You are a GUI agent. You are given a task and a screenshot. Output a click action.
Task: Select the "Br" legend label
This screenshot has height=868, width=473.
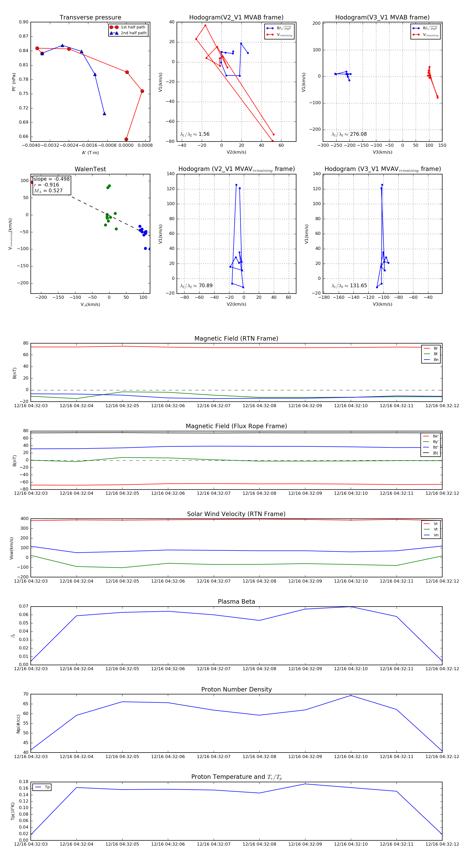point(436,349)
